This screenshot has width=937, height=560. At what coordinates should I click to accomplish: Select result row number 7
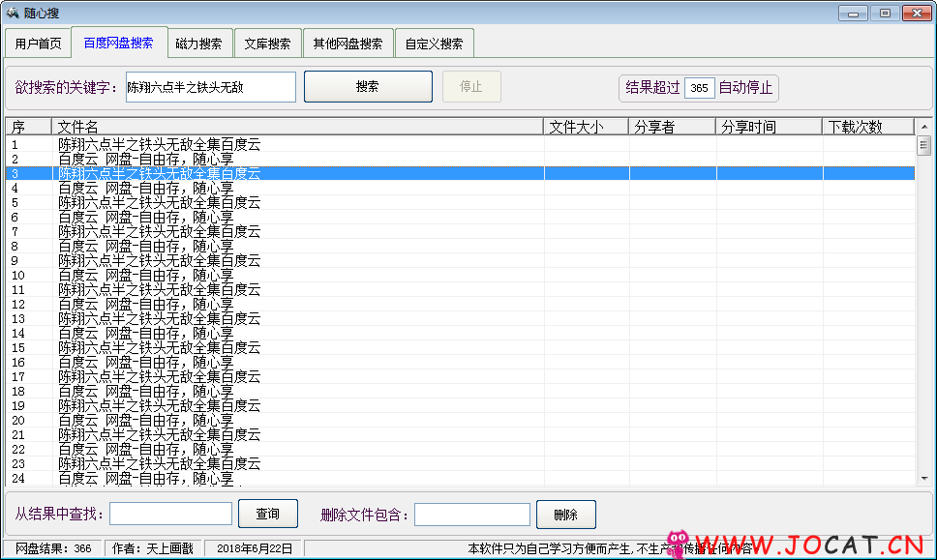tap(460, 232)
